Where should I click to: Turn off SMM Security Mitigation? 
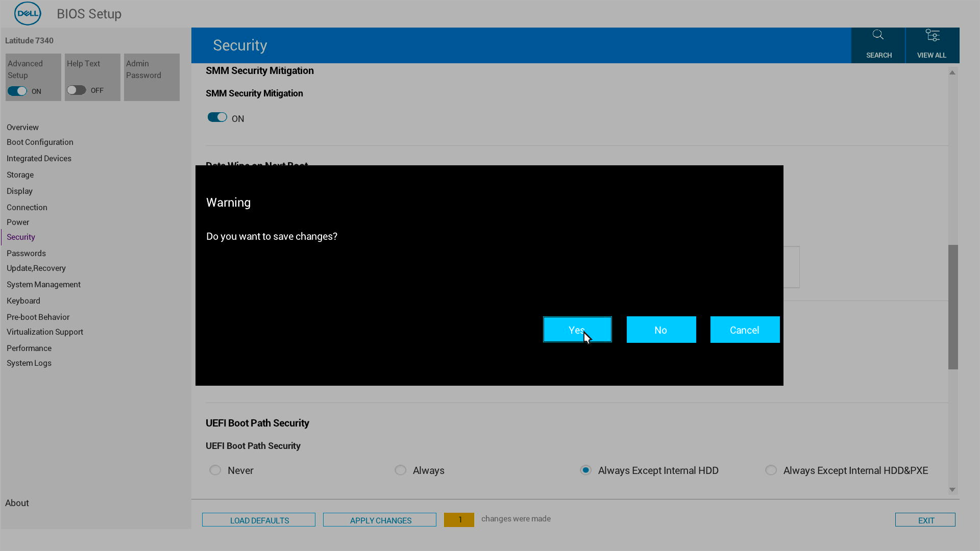pyautogui.click(x=217, y=117)
